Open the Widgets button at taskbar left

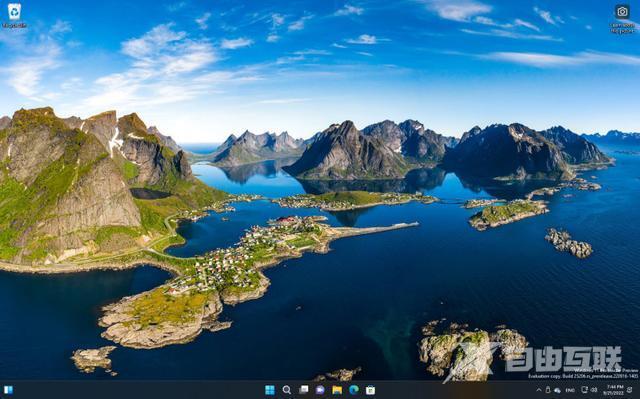pyautogui.click(x=8, y=390)
